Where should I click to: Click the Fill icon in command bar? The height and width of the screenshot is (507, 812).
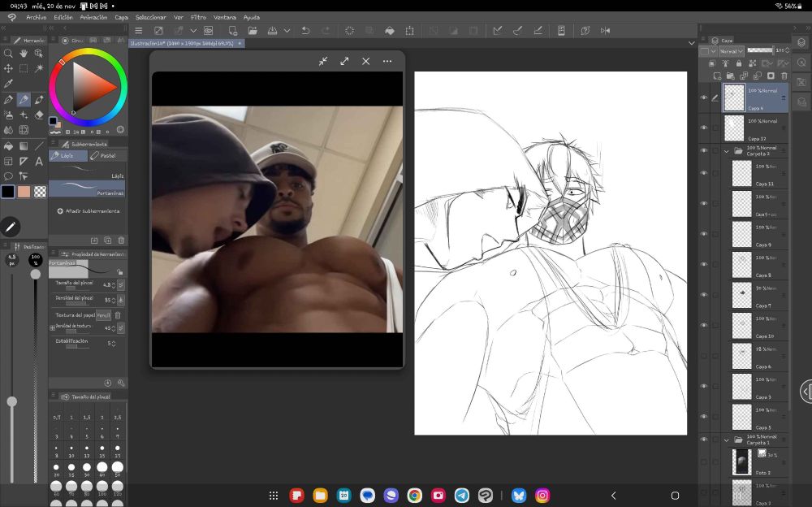390,31
